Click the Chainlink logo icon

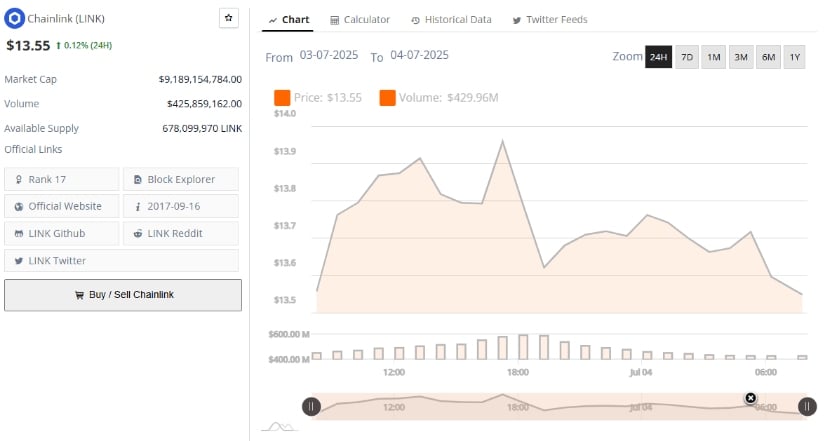[14, 18]
